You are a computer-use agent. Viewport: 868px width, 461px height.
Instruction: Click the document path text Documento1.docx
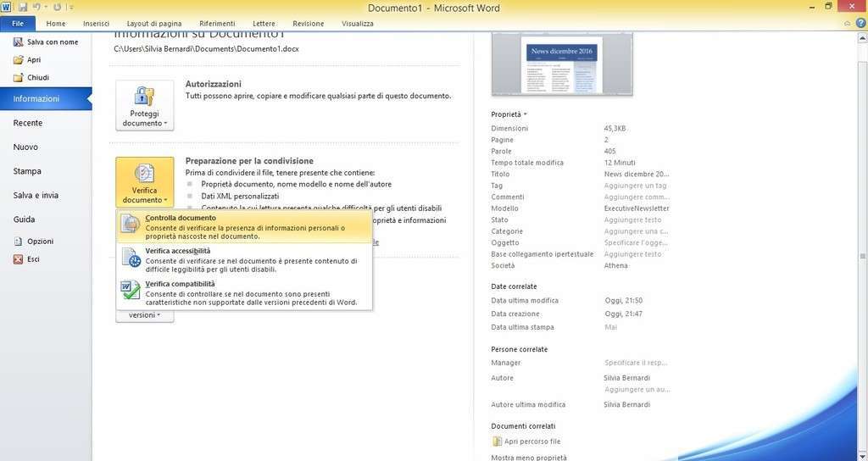[206, 48]
